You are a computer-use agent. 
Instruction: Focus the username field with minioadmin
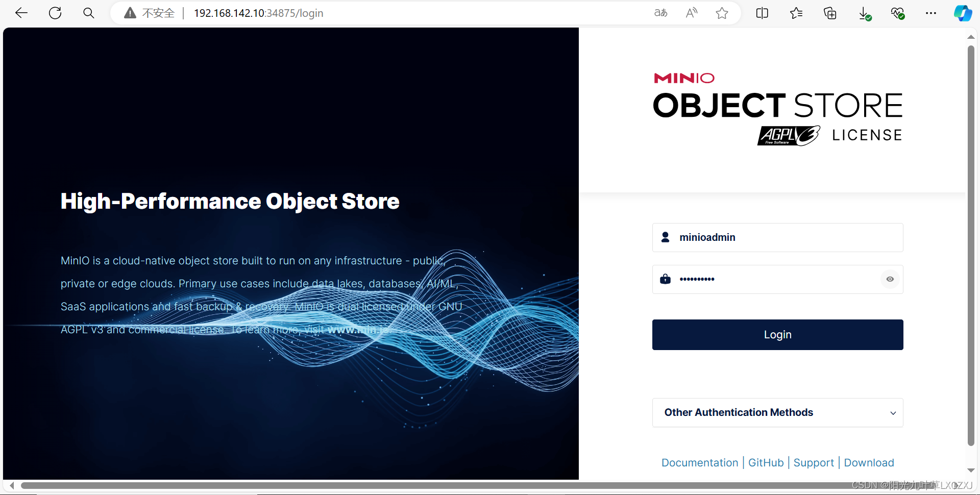pos(778,237)
